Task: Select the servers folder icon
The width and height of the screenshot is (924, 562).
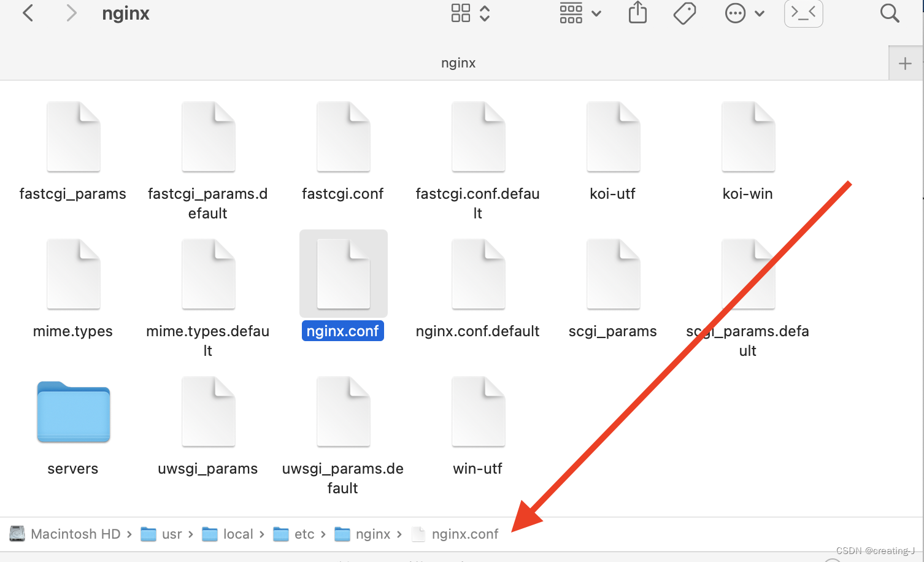Action: pos(74,412)
